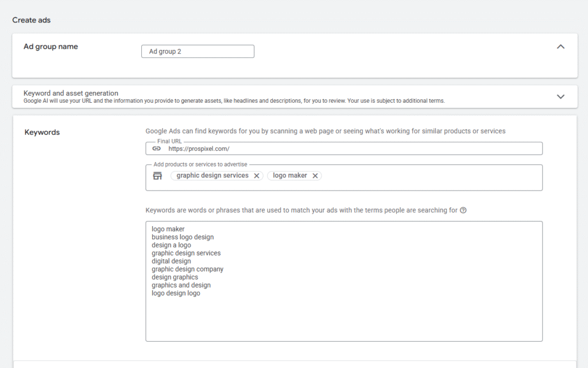
Task: Select the "logo maker" chip label
Action: (x=290, y=176)
